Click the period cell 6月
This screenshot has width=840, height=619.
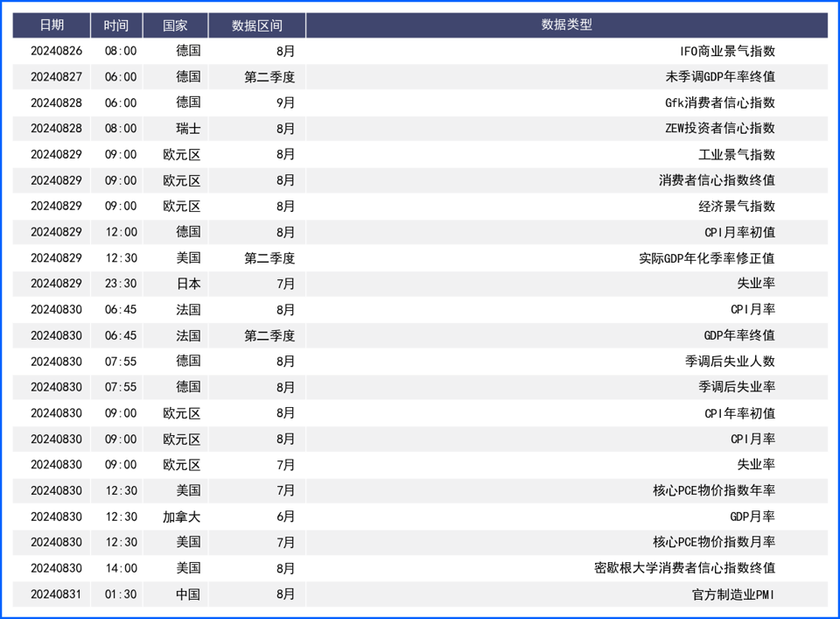coord(285,517)
